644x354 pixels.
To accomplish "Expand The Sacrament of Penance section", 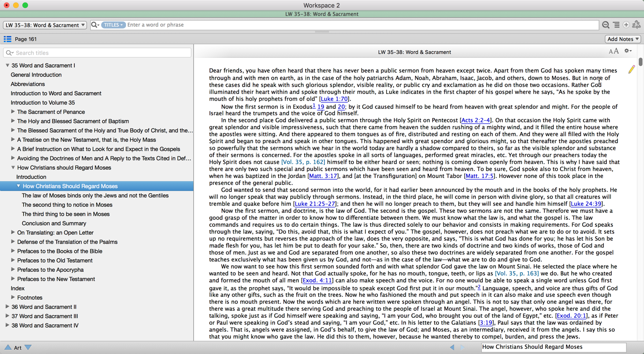I will click(13, 112).
